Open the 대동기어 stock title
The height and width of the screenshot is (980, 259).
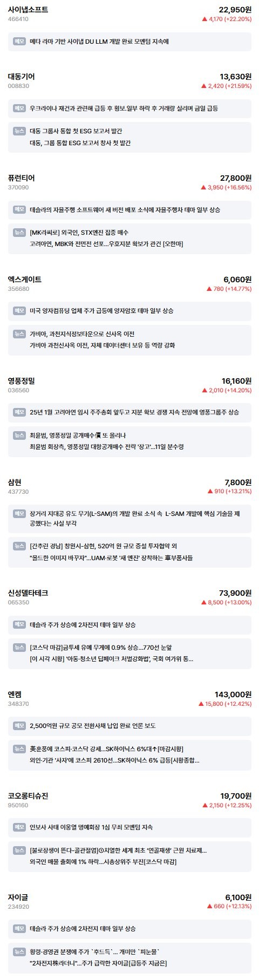tap(22, 77)
